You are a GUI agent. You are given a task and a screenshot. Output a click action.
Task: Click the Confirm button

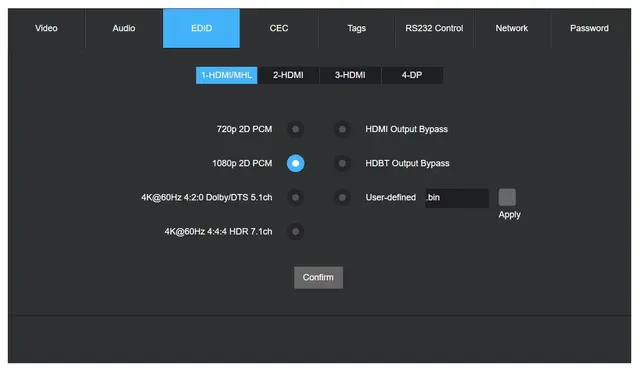tap(318, 278)
